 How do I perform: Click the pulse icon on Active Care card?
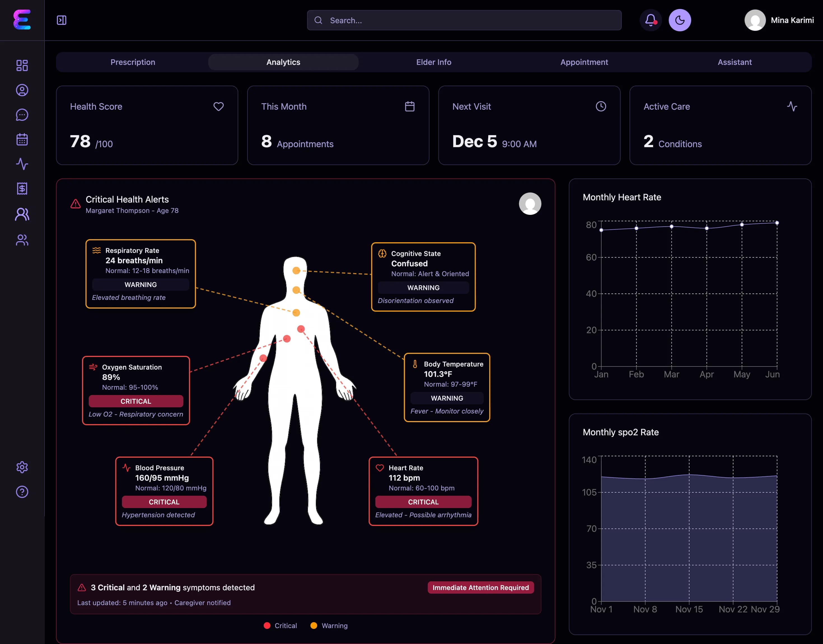(x=792, y=106)
